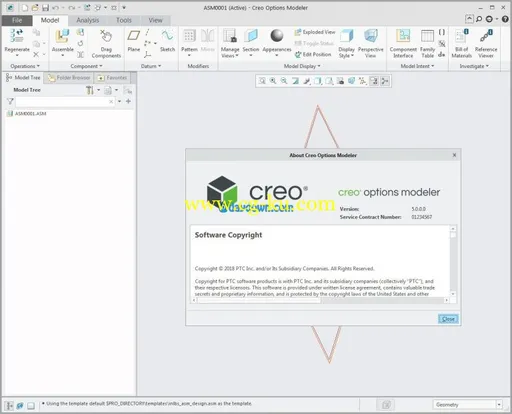This screenshot has width=512, height=414.
Task: Click the browser icon in the status bar
Action: pyautogui.click(x=20, y=405)
